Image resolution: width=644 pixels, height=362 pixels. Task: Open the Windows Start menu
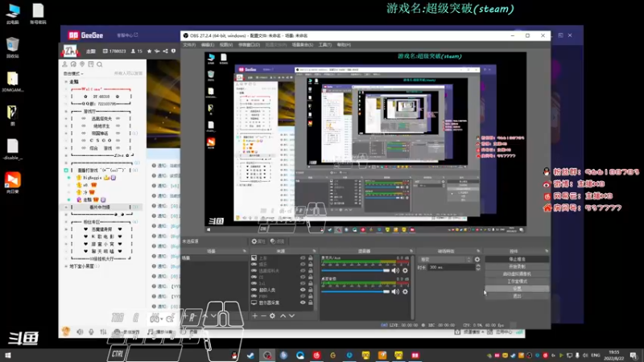click(x=7, y=355)
